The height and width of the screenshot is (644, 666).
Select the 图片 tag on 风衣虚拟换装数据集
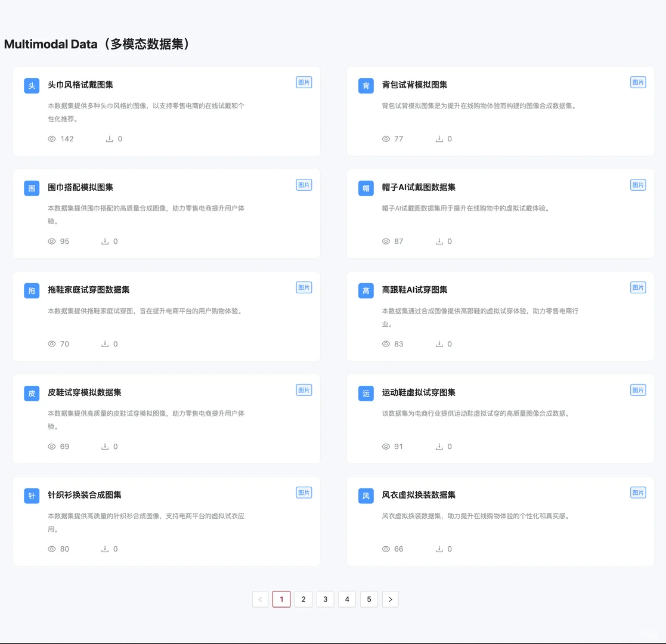638,492
